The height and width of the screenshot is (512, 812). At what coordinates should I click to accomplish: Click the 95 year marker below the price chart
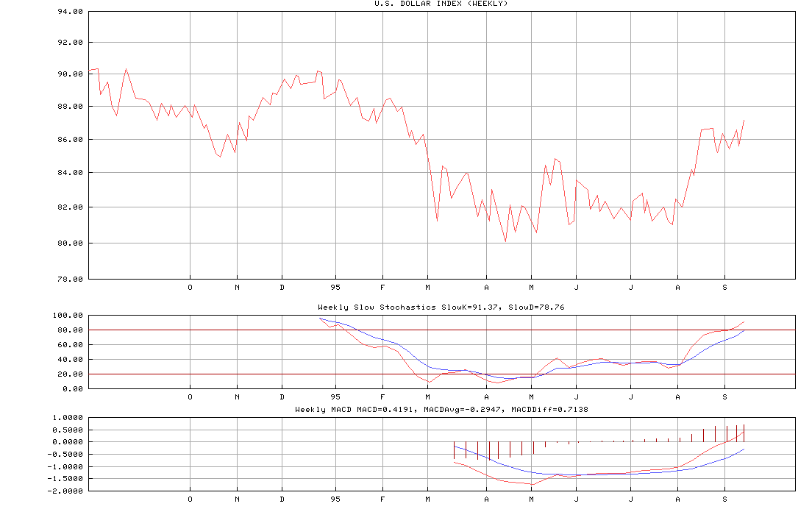tap(336, 288)
